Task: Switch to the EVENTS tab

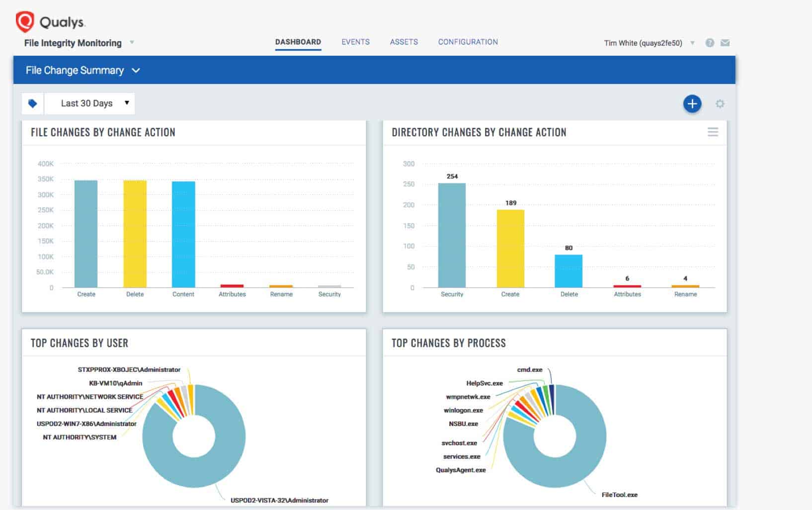Action: (355, 42)
